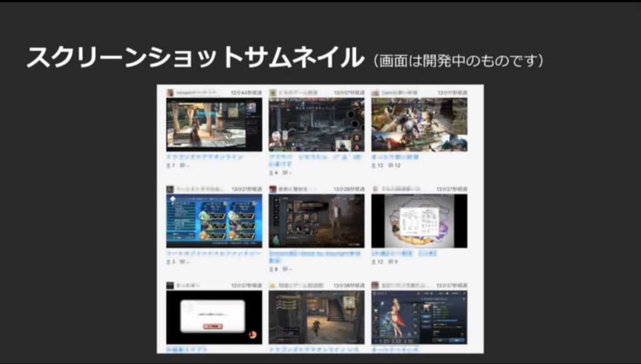The height and width of the screenshot is (364, 641).
Task: Click the avatar in the 13分36秒経過 row
Action: coord(273,286)
